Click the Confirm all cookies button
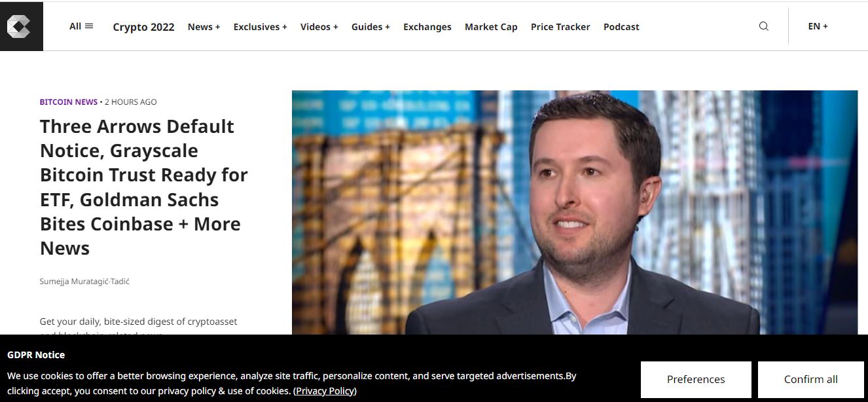 (811, 379)
